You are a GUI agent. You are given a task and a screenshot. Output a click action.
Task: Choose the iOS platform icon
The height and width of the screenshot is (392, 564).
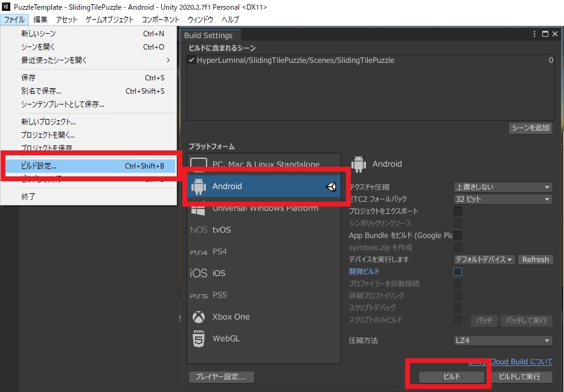tap(199, 274)
